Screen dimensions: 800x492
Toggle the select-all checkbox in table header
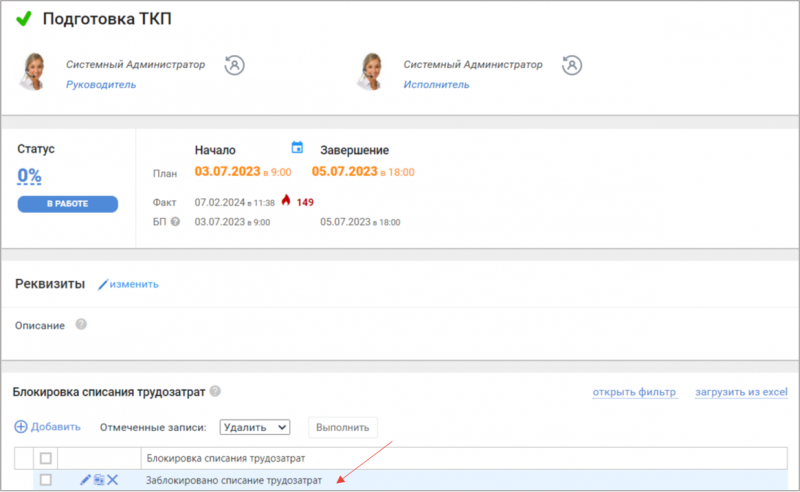pyautogui.click(x=44, y=459)
